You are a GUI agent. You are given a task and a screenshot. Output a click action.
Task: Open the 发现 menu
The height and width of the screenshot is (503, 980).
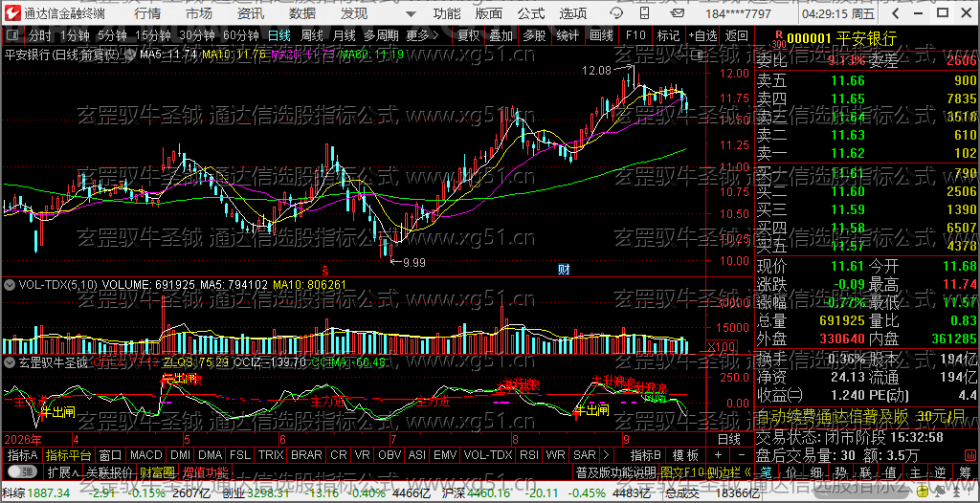(354, 13)
